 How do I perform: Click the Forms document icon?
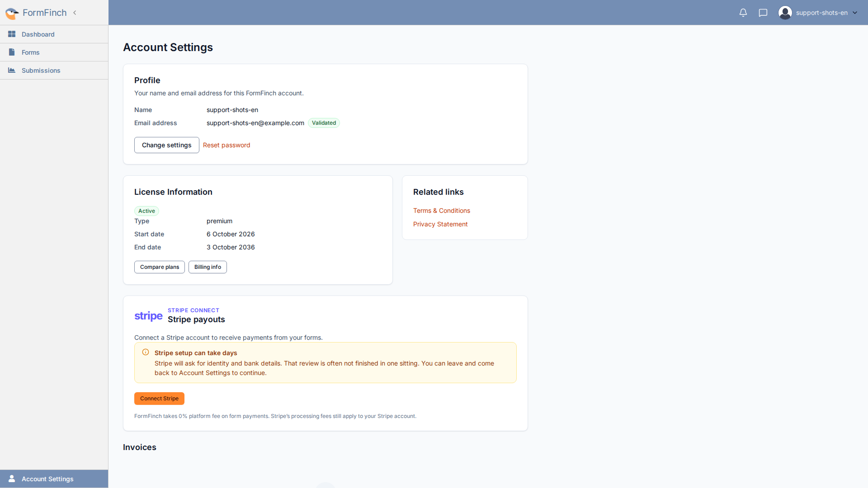tap(12, 52)
